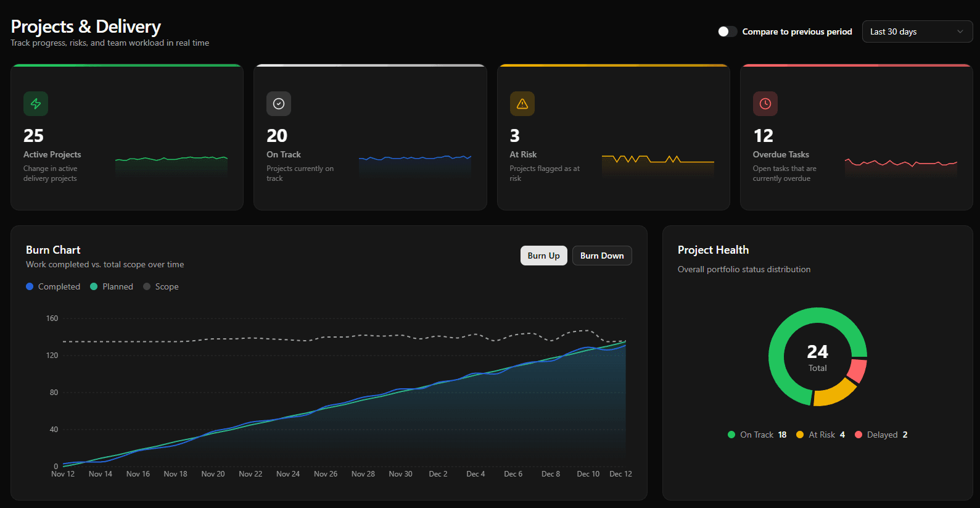The width and height of the screenshot is (980, 508).
Task: Toggle Compare to previous period switch
Action: 727,31
